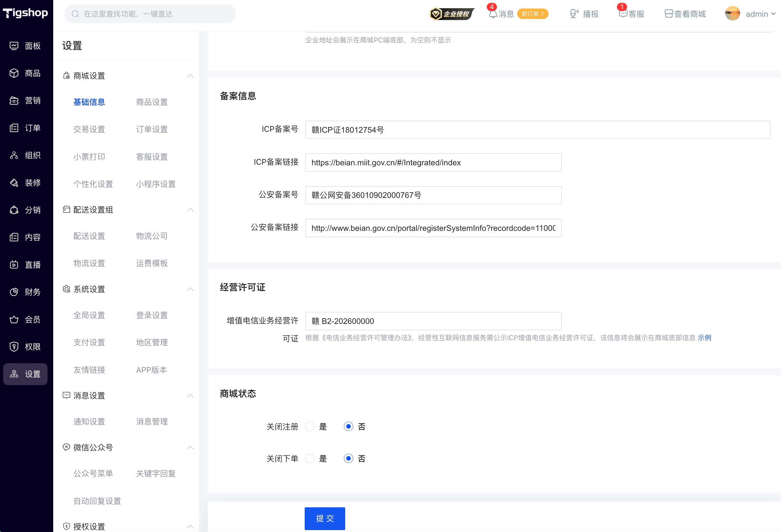Click the 新订单 1 badge

[x=533, y=14]
